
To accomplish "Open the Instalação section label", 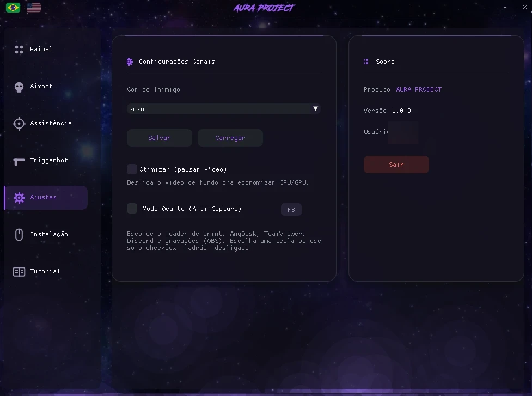I will coord(49,234).
